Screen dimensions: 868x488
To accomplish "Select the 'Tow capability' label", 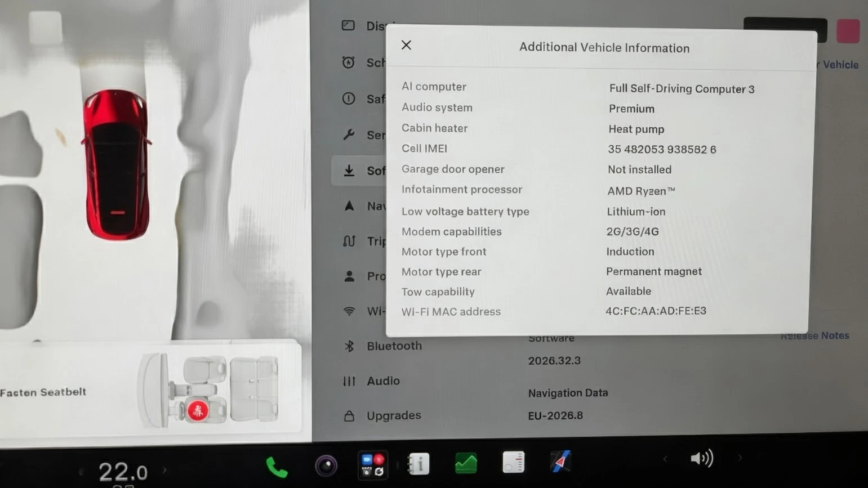I will pyautogui.click(x=438, y=292).
